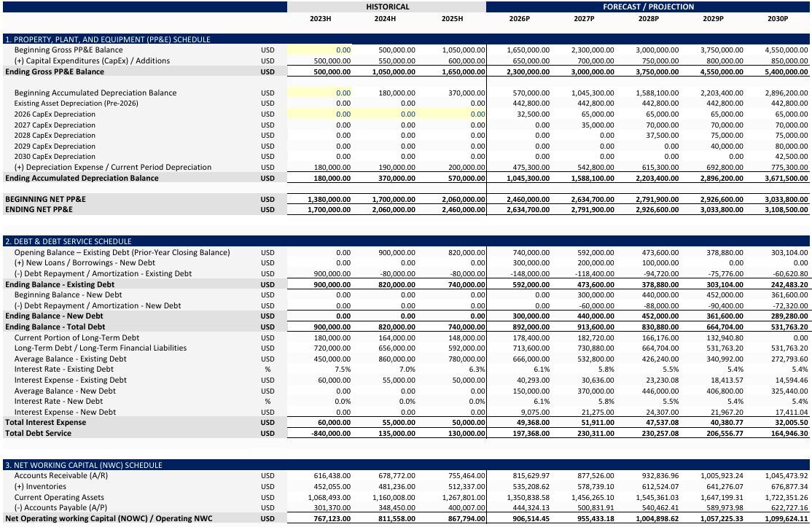Select the 2023H Beginning Gross PP&E yellow cell
The height and width of the screenshot is (527, 812).
(x=319, y=50)
